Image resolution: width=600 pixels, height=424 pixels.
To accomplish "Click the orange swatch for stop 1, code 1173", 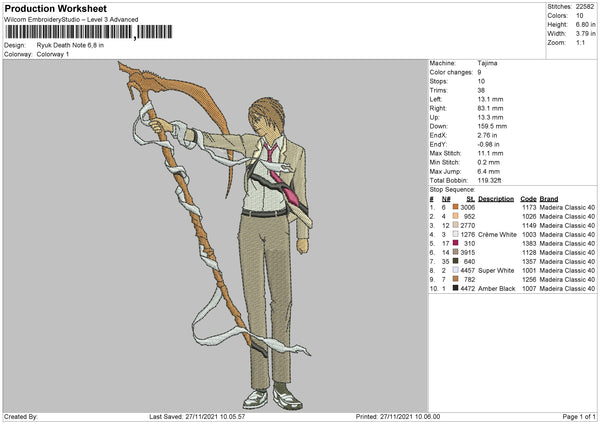I will click(x=455, y=207).
